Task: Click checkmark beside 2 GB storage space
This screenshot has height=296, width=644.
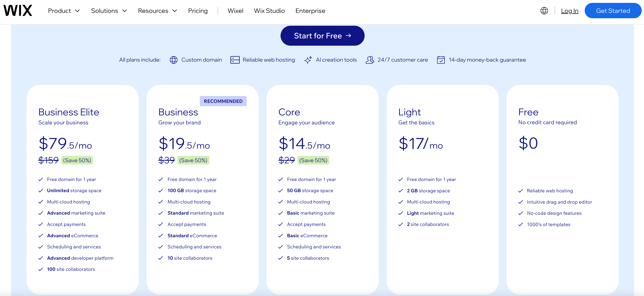Action: click(x=400, y=191)
